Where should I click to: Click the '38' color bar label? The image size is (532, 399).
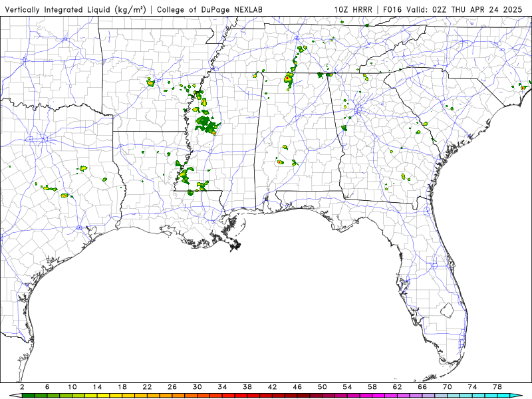tap(247, 387)
